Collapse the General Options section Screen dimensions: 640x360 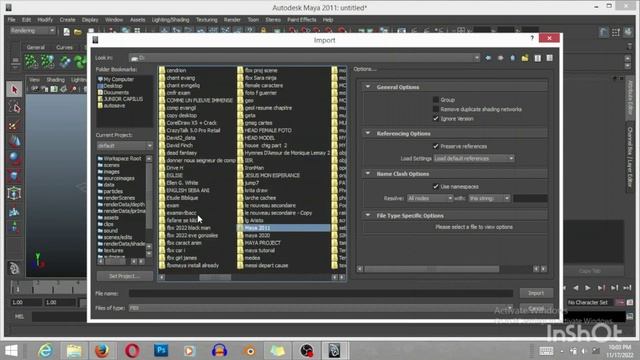point(368,87)
